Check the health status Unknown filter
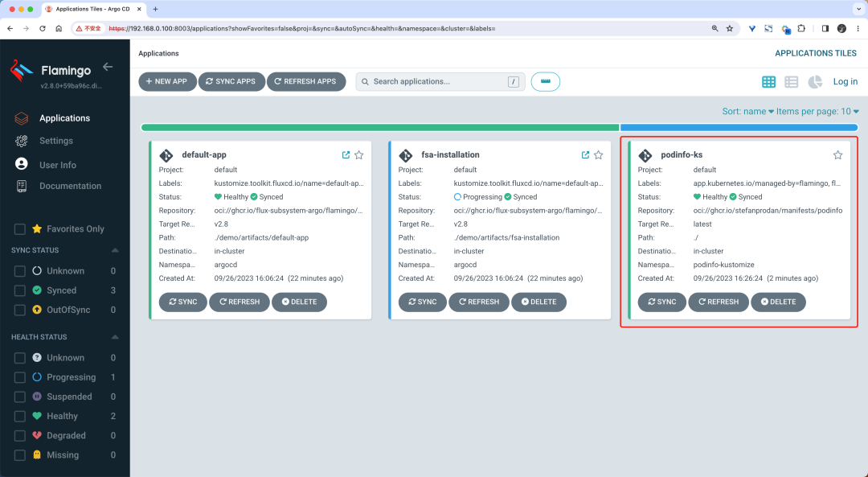 [x=20, y=358]
